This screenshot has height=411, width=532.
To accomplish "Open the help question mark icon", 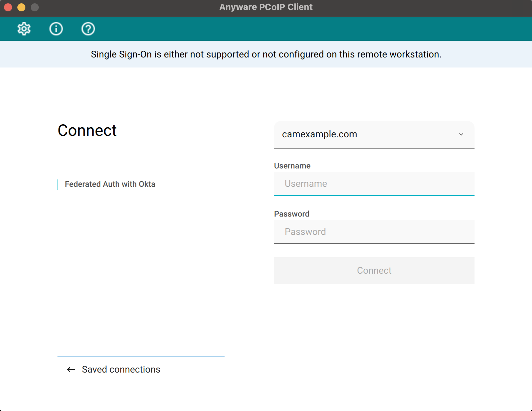I will coord(88,29).
